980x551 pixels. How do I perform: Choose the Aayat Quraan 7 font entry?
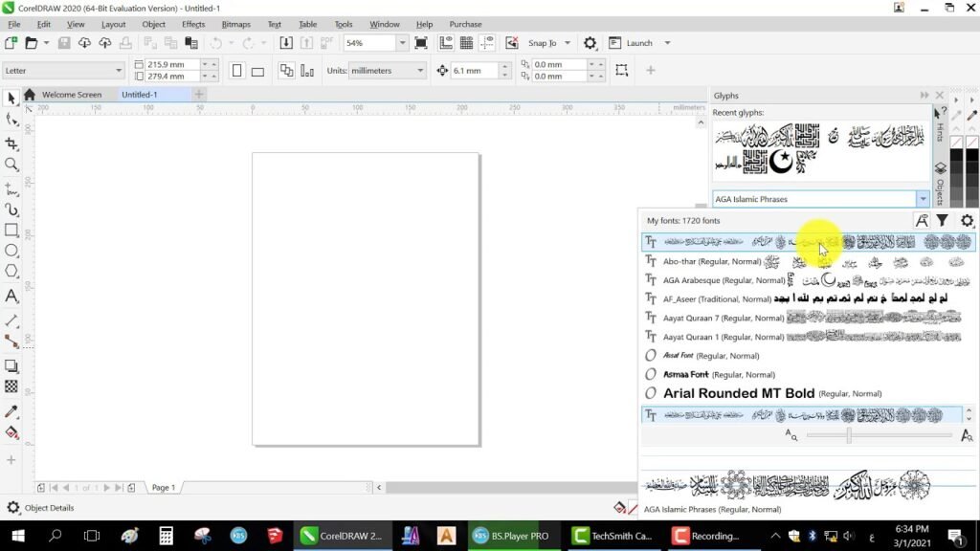pos(808,318)
